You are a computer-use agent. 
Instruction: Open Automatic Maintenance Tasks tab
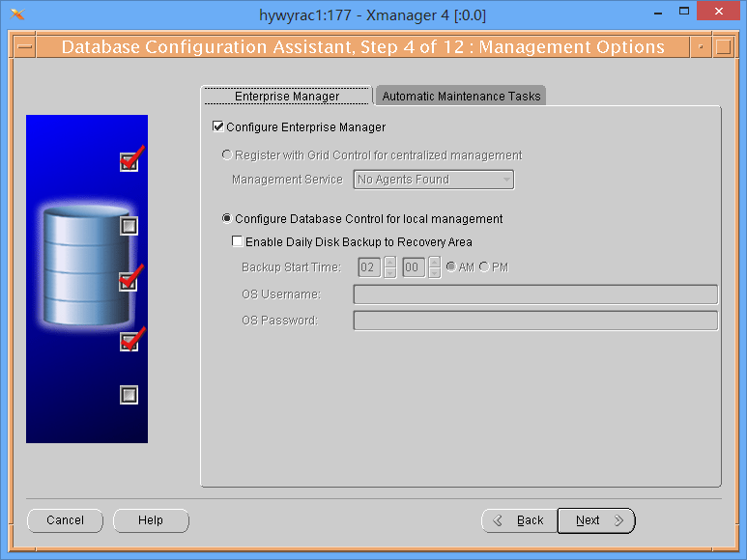(461, 97)
